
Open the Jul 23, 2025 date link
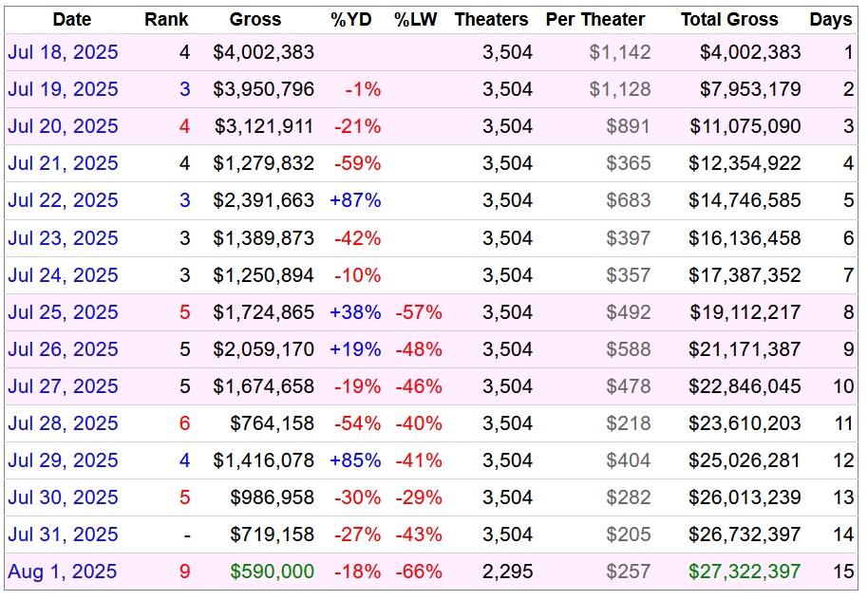point(63,238)
